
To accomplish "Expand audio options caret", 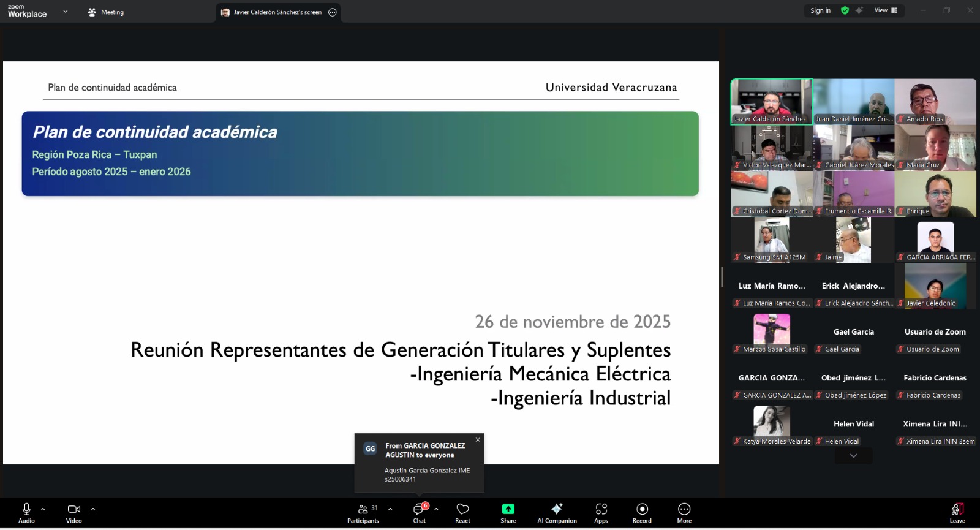I will pos(43,509).
